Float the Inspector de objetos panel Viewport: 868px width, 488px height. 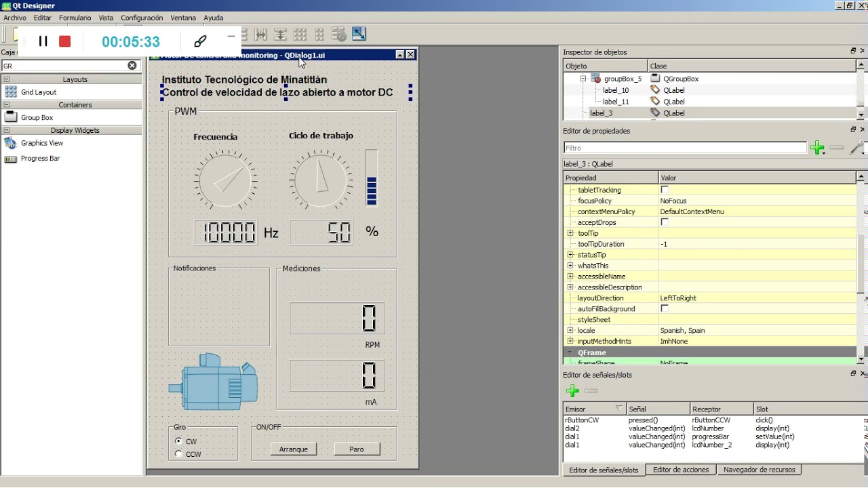tap(853, 51)
